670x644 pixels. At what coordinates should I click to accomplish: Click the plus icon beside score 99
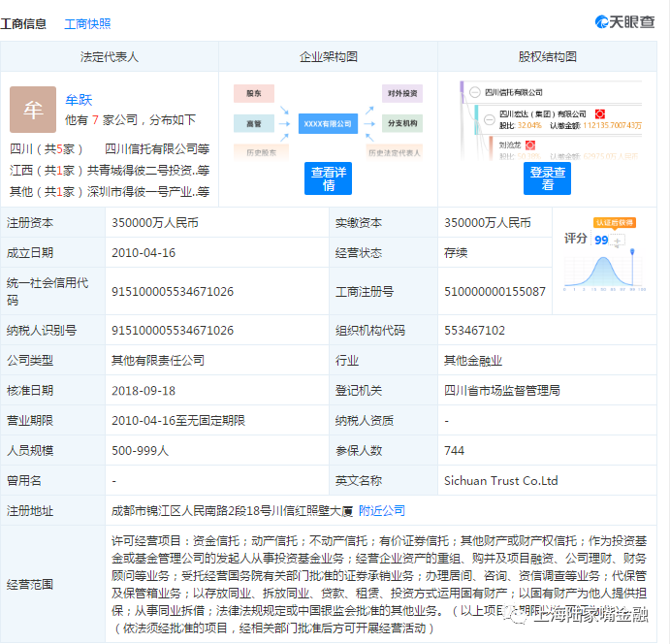pyautogui.click(x=617, y=241)
